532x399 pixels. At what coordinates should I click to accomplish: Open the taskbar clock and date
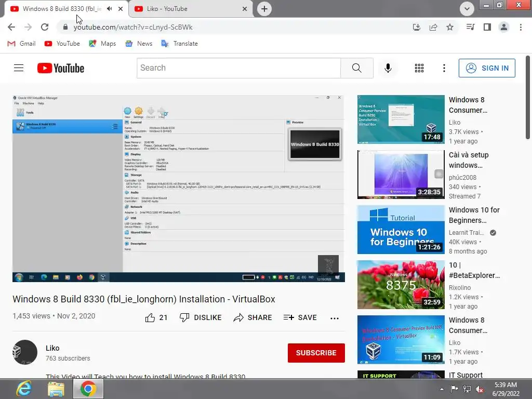[x=506, y=389]
